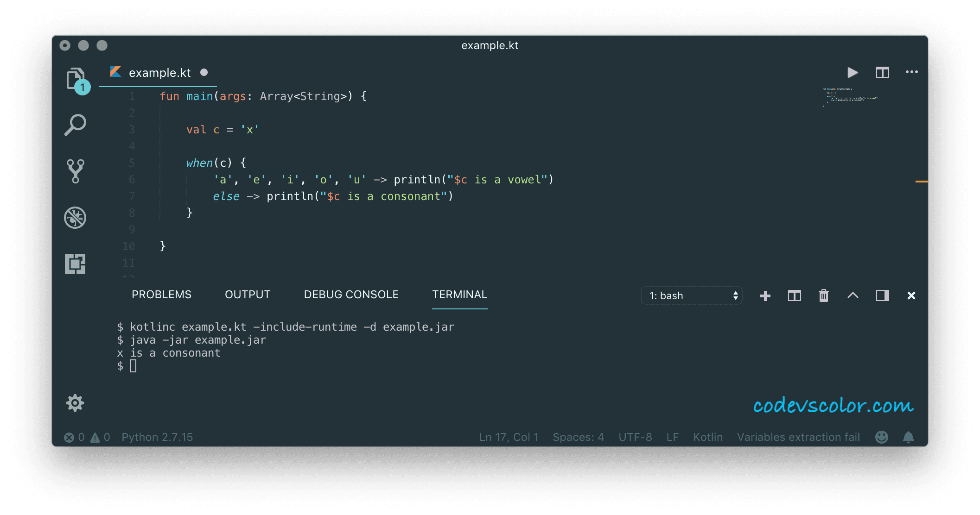Image resolution: width=980 pixels, height=515 pixels.
Task: Run the file with the play icon
Action: [853, 72]
